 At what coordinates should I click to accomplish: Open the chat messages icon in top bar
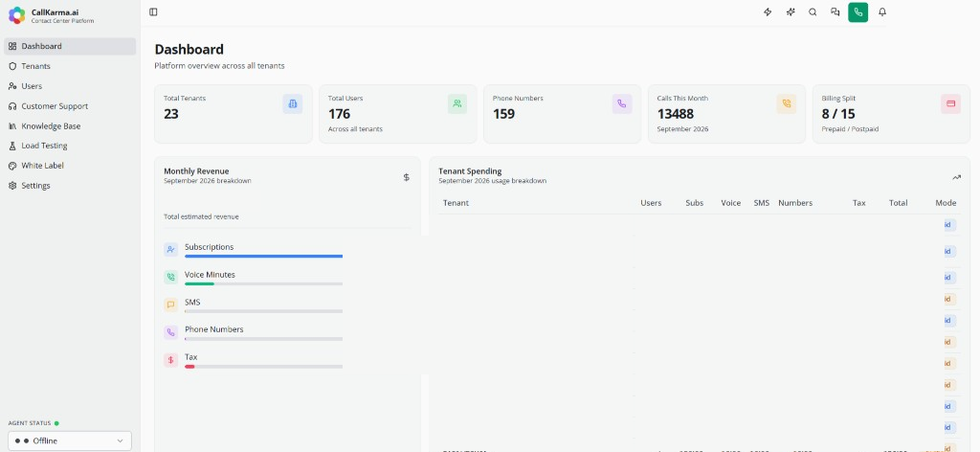[x=835, y=11]
